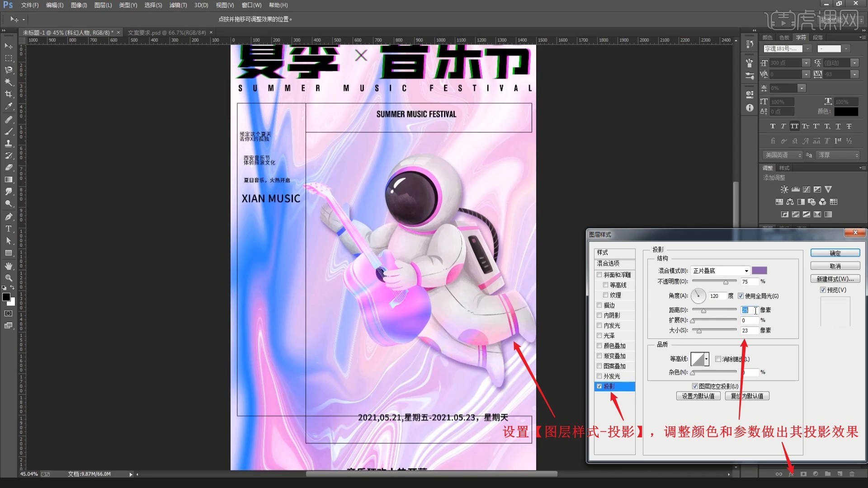Select the Magic Wand tool

click(9, 82)
